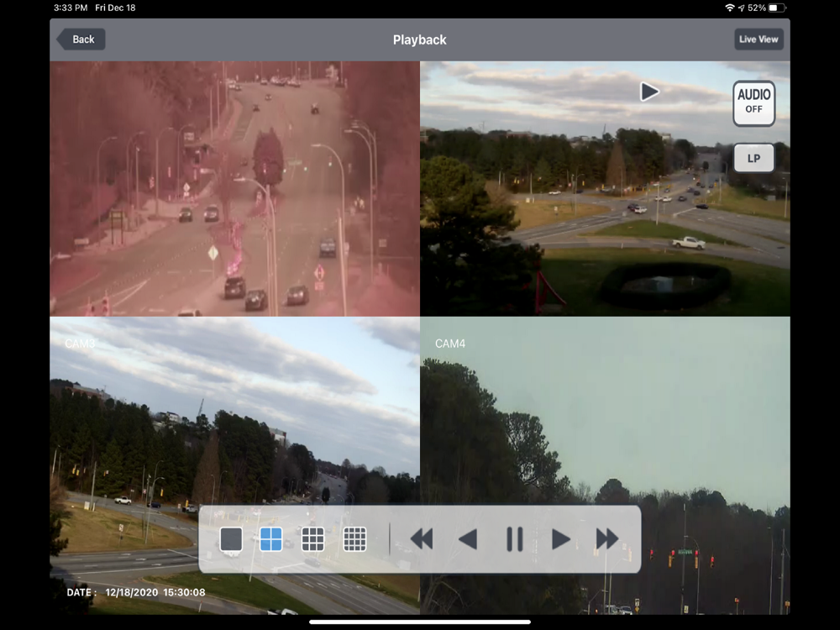Click the forward play arrow in control bar

560,539
